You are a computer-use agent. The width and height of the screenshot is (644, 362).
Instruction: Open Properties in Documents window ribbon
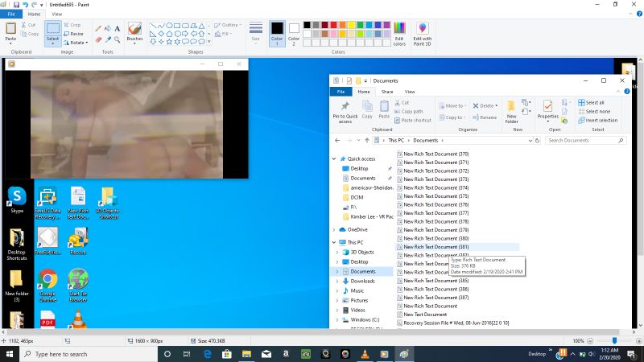tap(548, 111)
